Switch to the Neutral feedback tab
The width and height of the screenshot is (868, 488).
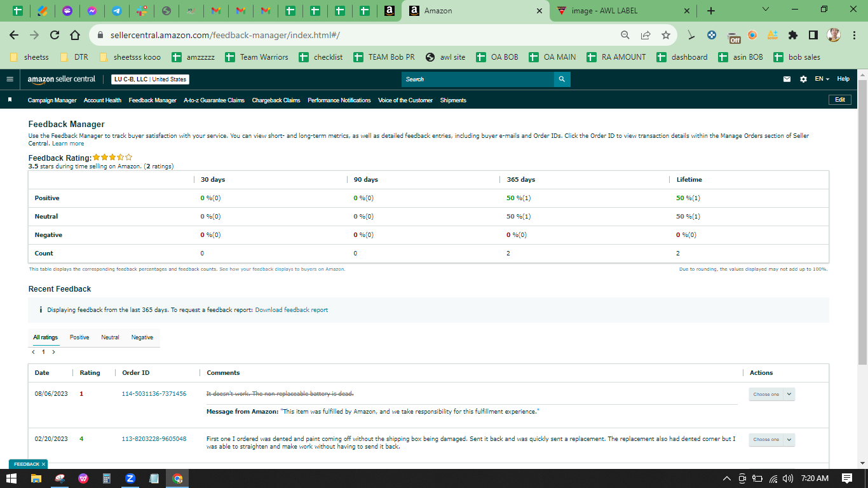110,337
